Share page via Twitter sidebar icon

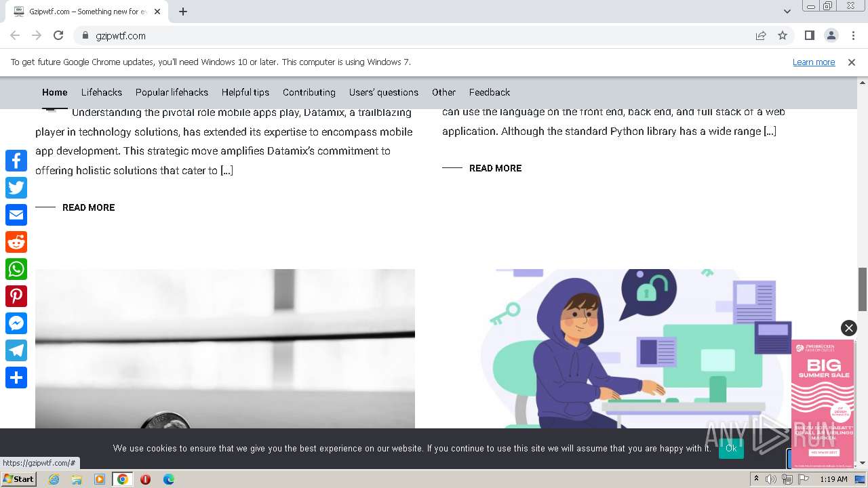click(x=16, y=188)
